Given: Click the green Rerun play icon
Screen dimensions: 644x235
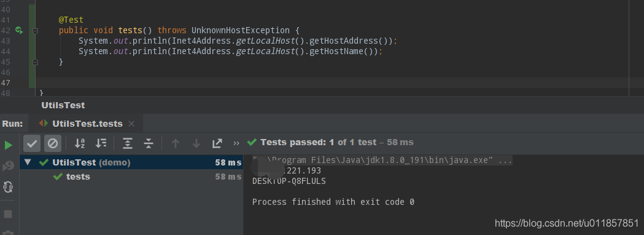Looking at the screenshot, I should [8, 145].
